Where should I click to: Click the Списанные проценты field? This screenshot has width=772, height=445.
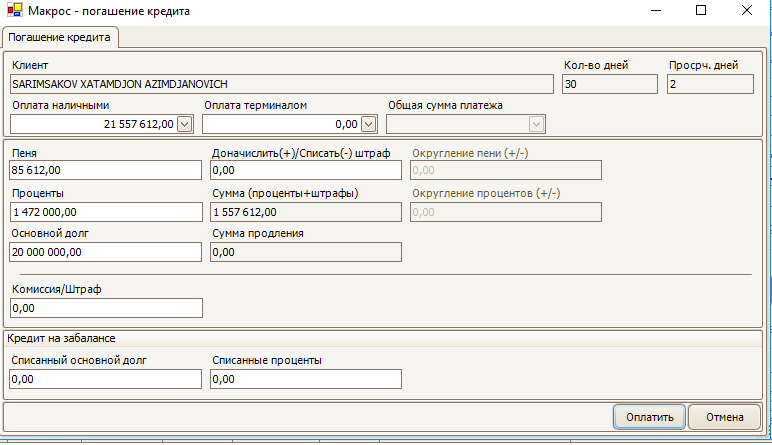click(x=306, y=379)
